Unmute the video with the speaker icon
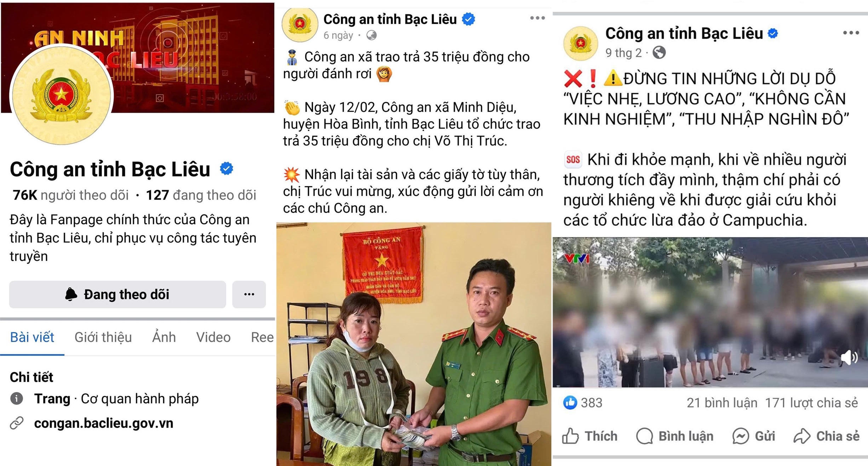The image size is (868, 466). [849, 358]
